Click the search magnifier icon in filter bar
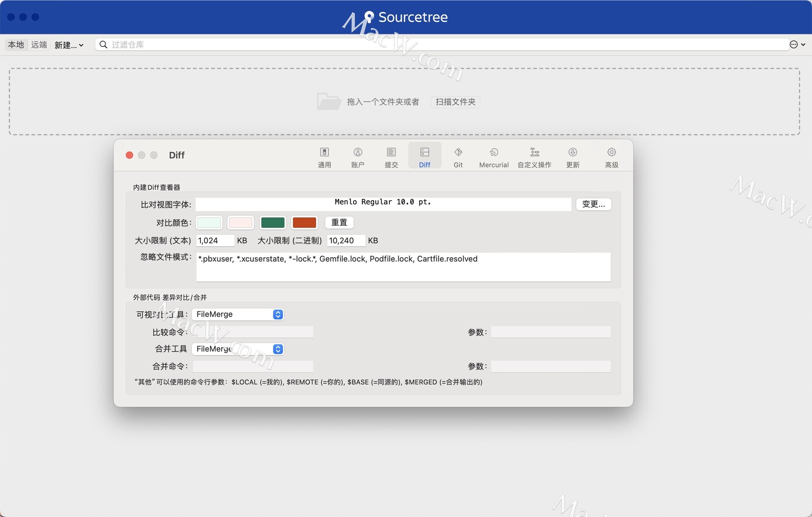812x517 pixels. pyautogui.click(x=103, y=44)
